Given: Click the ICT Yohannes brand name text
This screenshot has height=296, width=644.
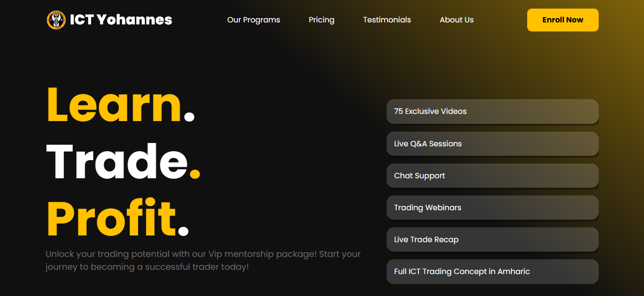Looking at the screenshot, I should [x=121, y=20].
